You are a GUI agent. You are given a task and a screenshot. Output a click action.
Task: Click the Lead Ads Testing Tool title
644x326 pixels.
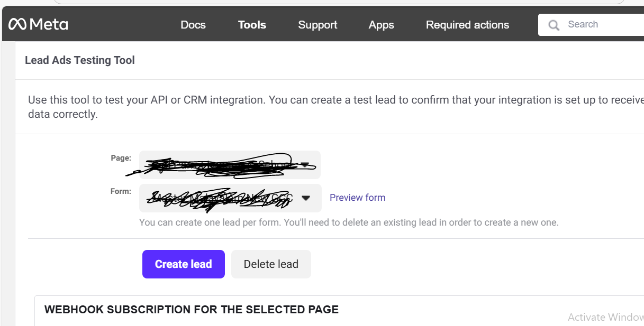tap(80, 60)
